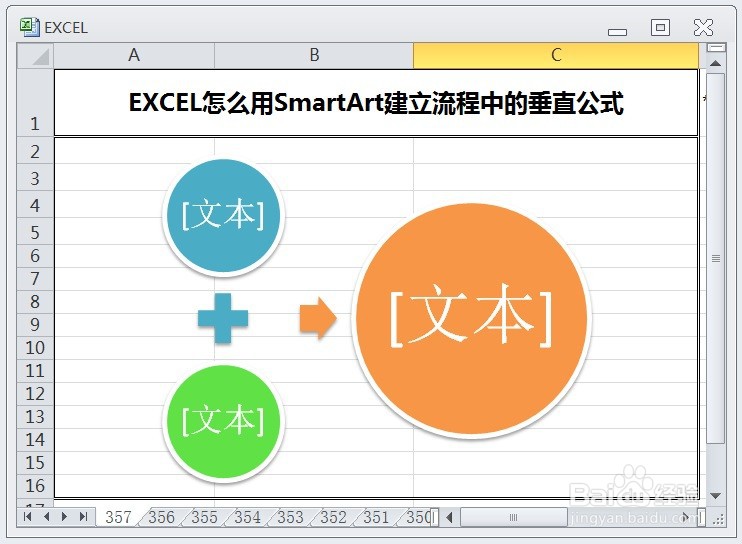Viewport: 742px width, 544px height.
Task: Minimize the EXCEL window
Action: tap(617, 32)
